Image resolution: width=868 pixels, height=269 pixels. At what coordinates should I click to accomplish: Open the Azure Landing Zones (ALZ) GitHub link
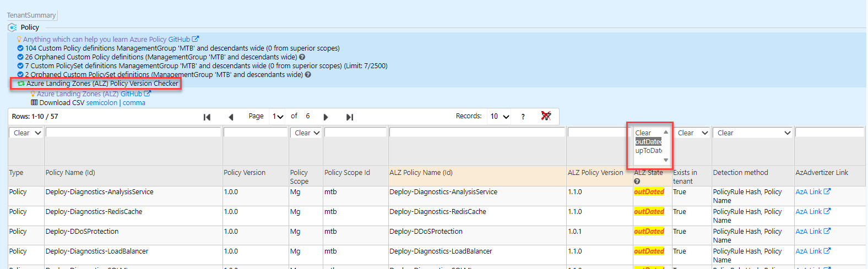(94, 94)
